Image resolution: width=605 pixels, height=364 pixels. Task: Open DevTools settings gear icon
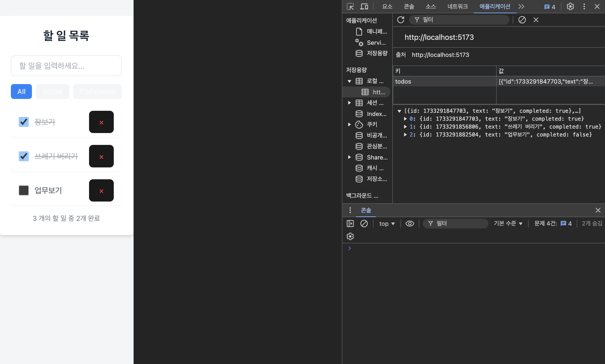(x=570, y=6)
